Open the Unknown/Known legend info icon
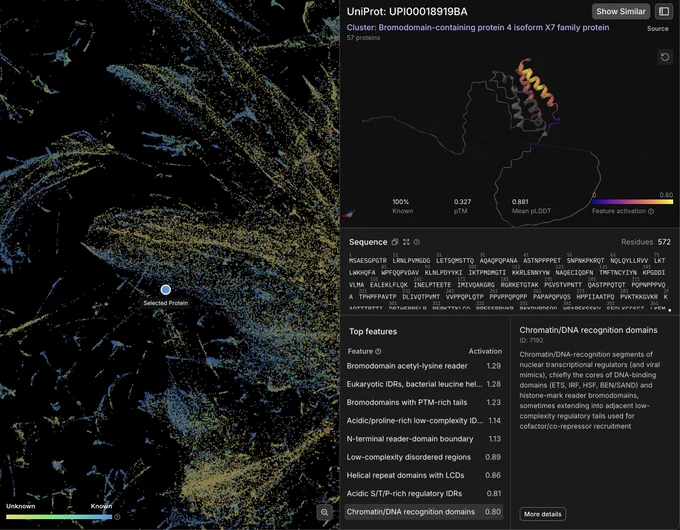 [x=117, y=517]
